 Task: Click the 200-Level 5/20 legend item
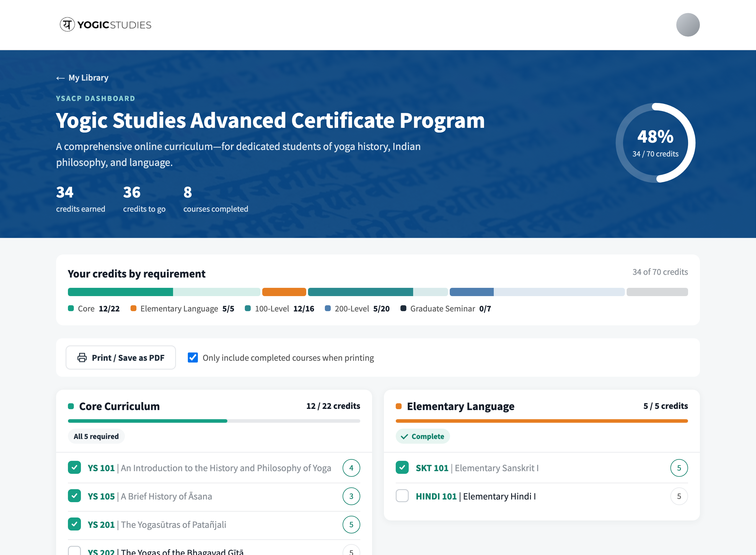tap(357, 308)
